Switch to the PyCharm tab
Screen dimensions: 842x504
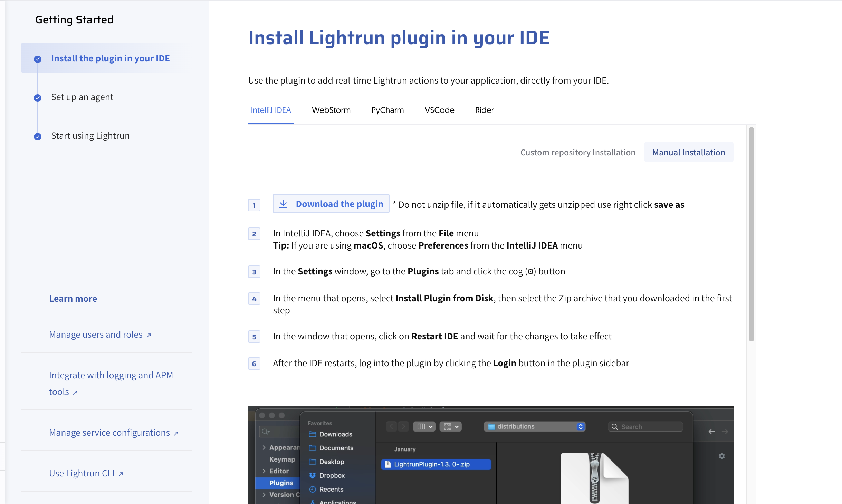(x=387, y=110)
